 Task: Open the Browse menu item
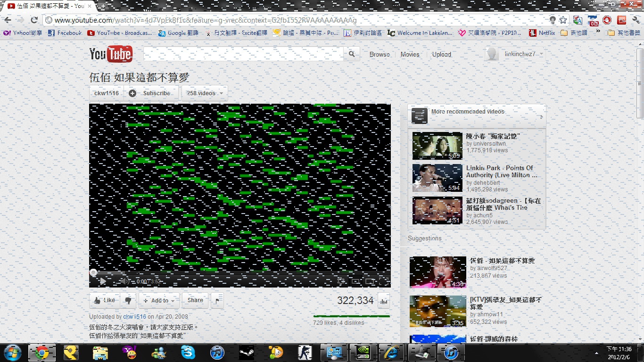coord(380,54)
